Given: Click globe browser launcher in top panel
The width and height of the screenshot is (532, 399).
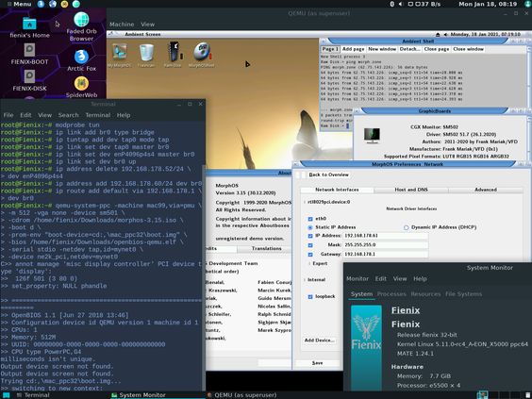Looking at the screenshot, I should (53, 4).
